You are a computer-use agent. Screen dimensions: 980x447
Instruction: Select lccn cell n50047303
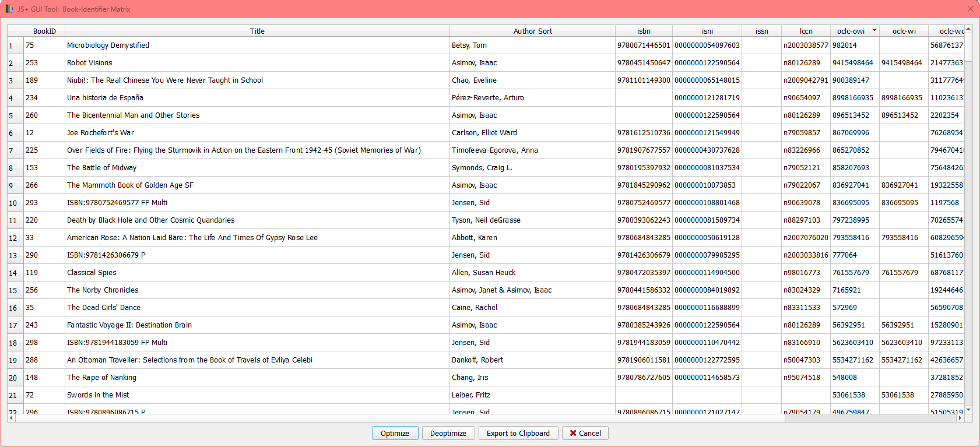coord(806,360)
